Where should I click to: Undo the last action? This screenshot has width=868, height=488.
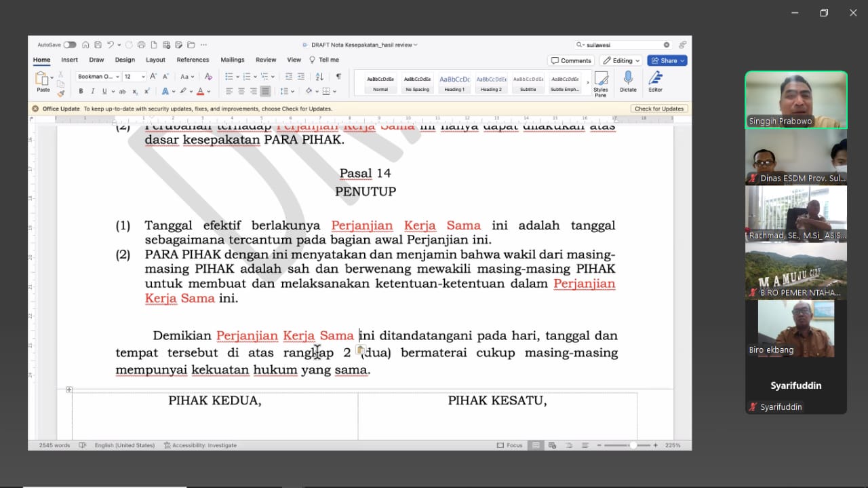point(110,45)
